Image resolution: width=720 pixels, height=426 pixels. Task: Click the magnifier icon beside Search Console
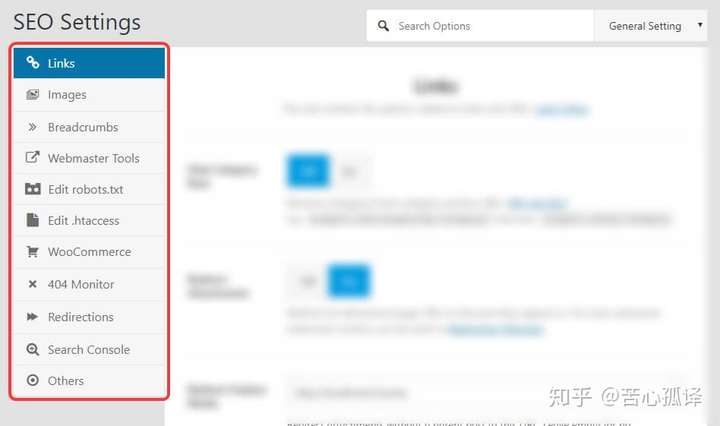click(x=33, y=349)
